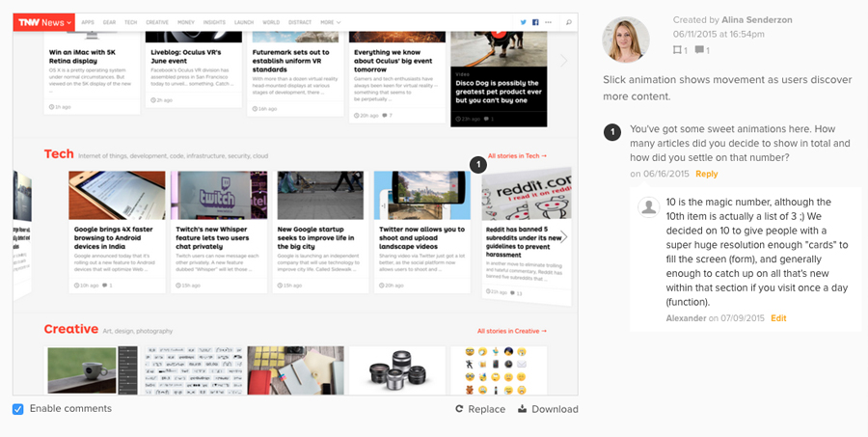The image size is (868, 437).
Task: Click the emoji grid thumbnail in Creative
Action: [499, 370]
